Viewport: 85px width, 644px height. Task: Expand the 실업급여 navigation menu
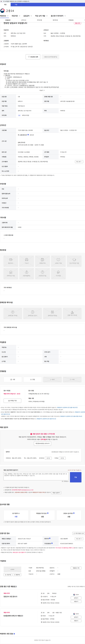(x=28, y=16)
